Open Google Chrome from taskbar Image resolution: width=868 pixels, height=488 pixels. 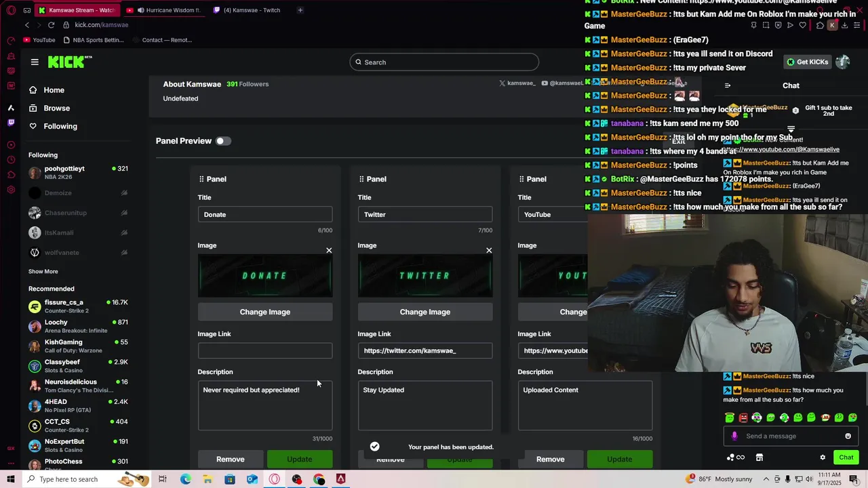click(x=319, y=479)
